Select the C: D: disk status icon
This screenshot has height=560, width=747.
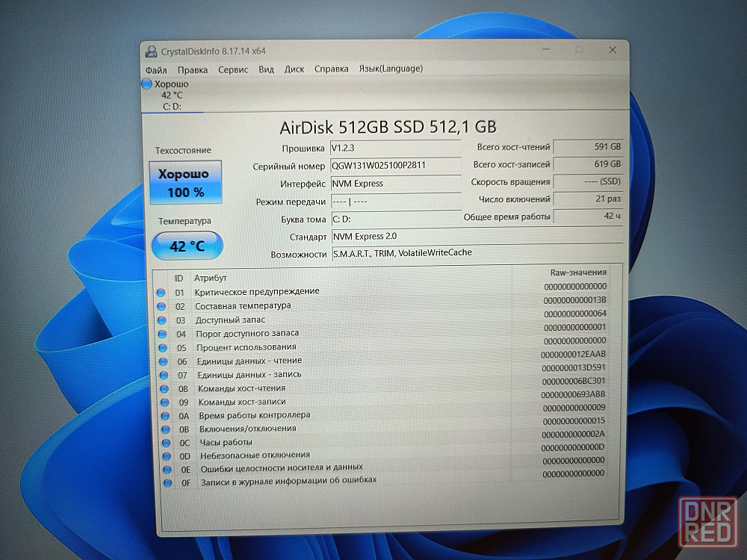tap(147, 84)
